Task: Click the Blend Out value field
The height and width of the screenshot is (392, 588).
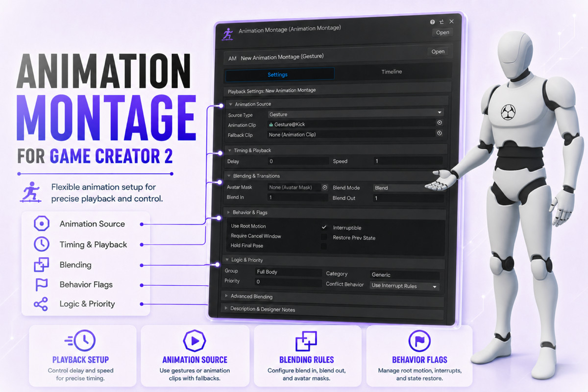Action: pyautogui.click(x=408, y=198)
